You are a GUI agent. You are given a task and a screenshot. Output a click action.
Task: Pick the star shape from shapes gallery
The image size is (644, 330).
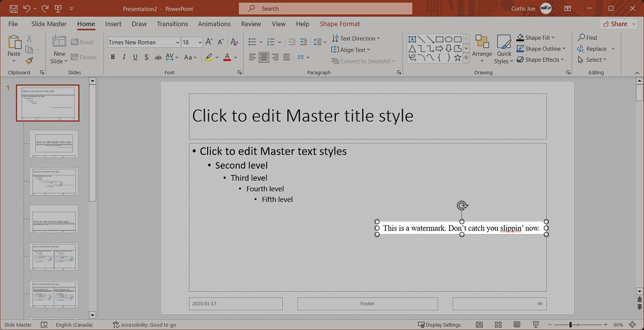[457, 57]
